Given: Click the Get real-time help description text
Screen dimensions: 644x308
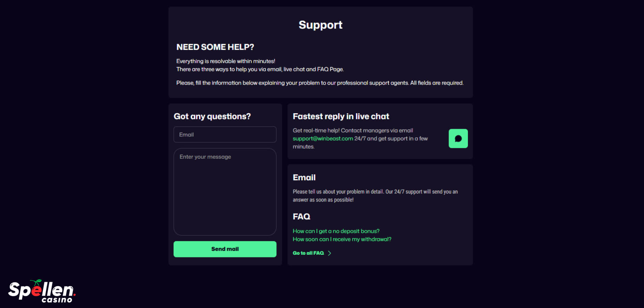Looking at the screenshot, I should pos(353,130).
